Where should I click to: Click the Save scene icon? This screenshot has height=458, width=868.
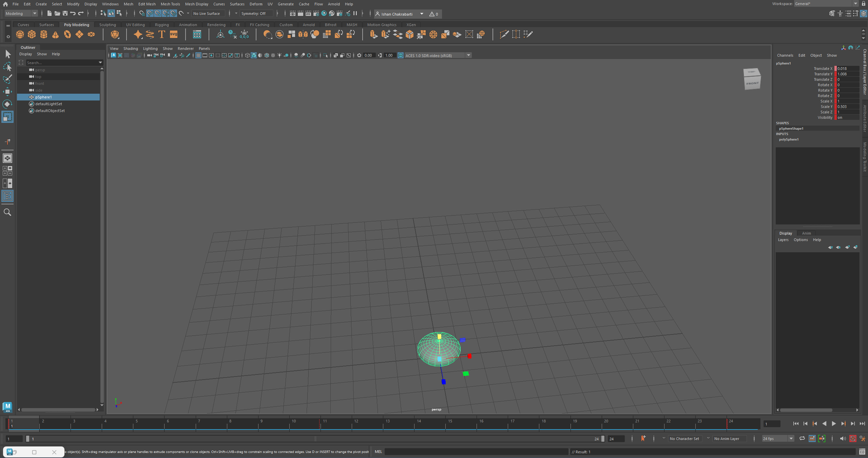coord(65,14)
